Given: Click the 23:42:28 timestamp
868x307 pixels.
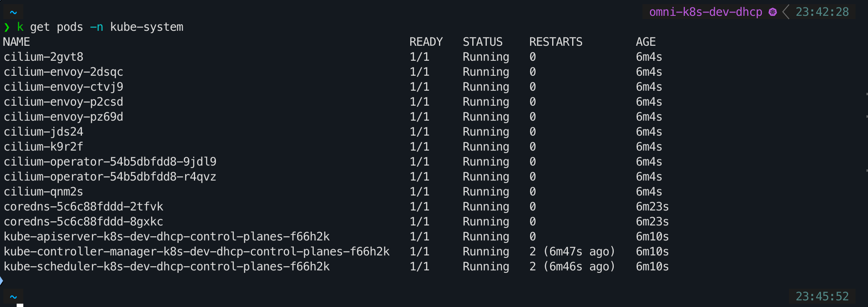Looking at the screenshot, I should tap(822, 12).
